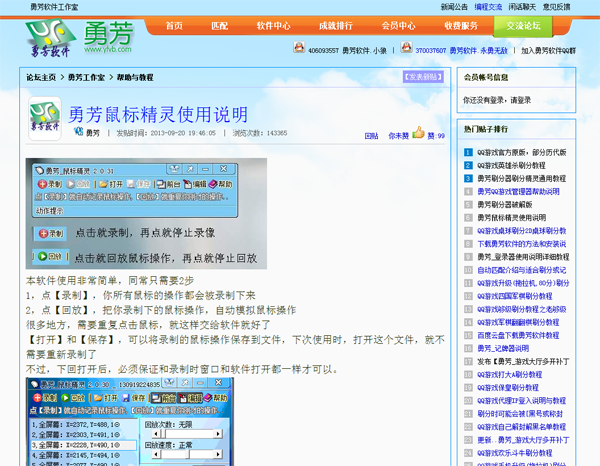Viewport: 600px width, 466px height.
Task: Click 勇芳软件工作室 text in the top bar
Action: point(54,7)
